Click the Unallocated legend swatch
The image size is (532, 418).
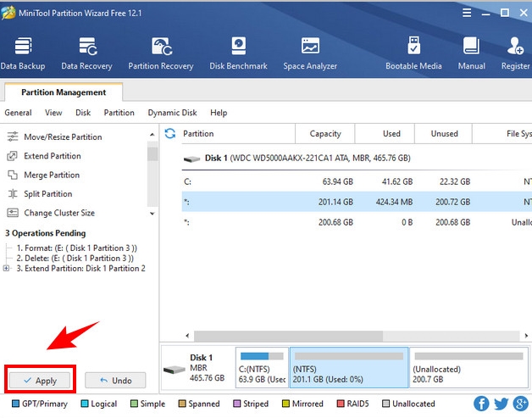pos(385,404)
